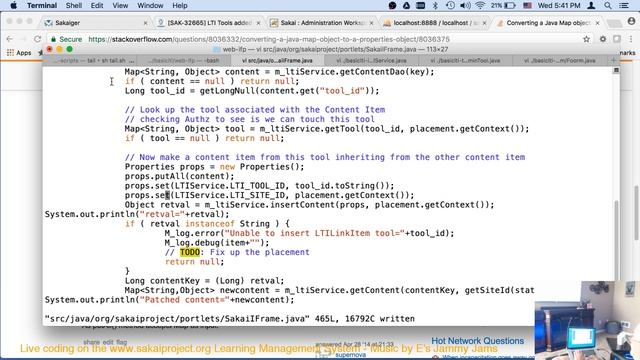This screenshot has height=360, width=640.
Task: Click the browser back arrow
Action: click(x=10, y=39)
